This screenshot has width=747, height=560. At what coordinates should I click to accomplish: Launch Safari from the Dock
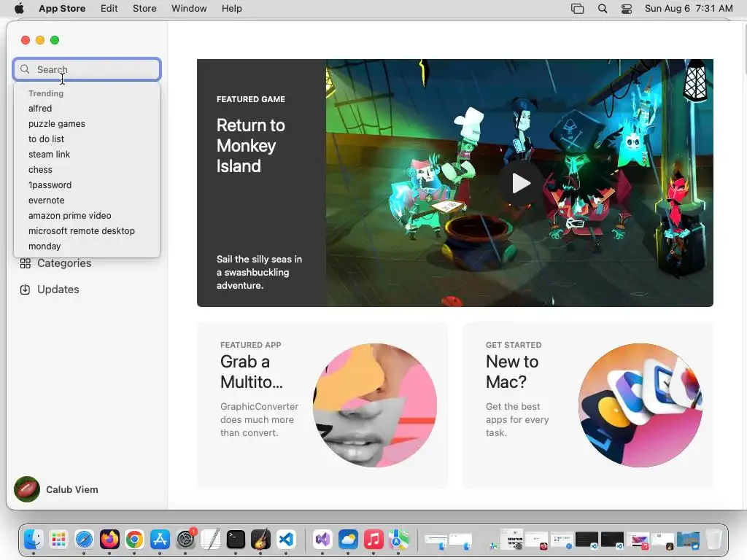pos(84,540)
